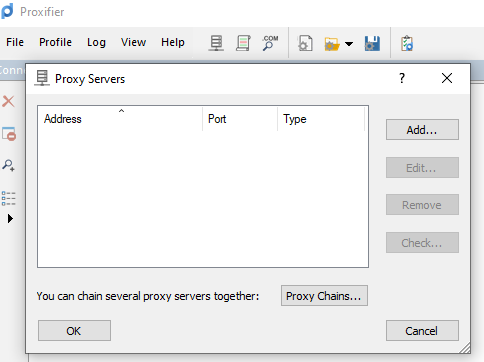Open Proxification Rules toolbar icon
Viewport: 484px width, 362px height.
pos(243,43)
